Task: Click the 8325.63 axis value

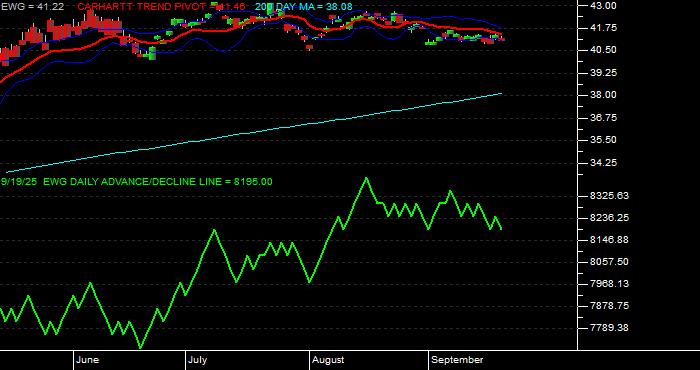Action: point(609,195)
